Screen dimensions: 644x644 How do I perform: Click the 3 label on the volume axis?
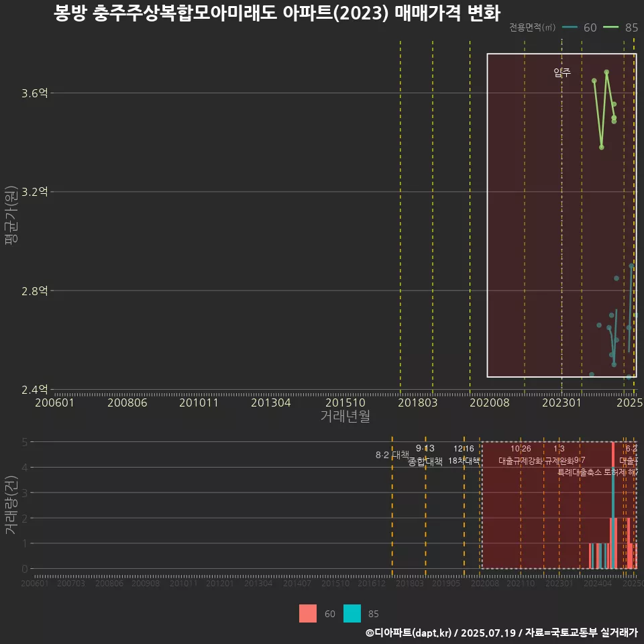click(25, 493)
